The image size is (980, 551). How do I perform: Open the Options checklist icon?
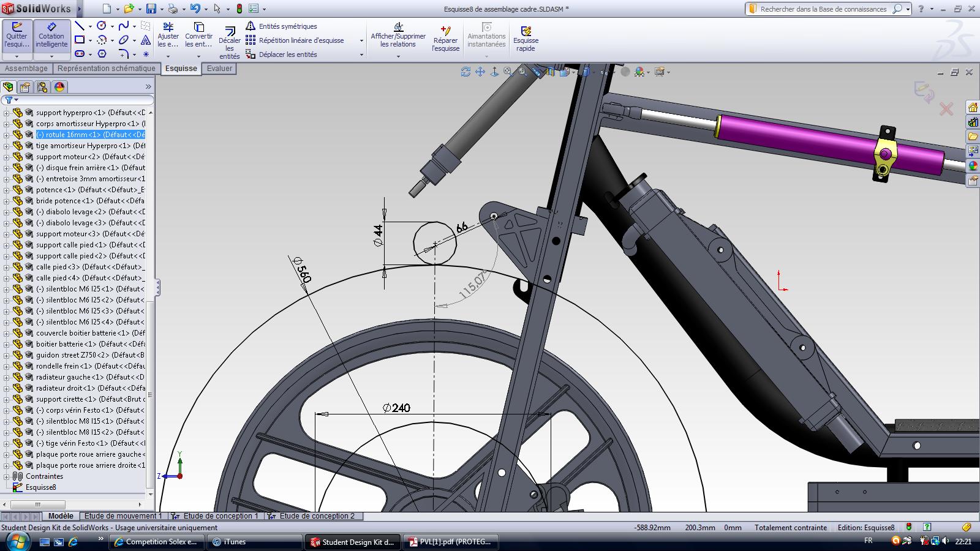(254, 9)
